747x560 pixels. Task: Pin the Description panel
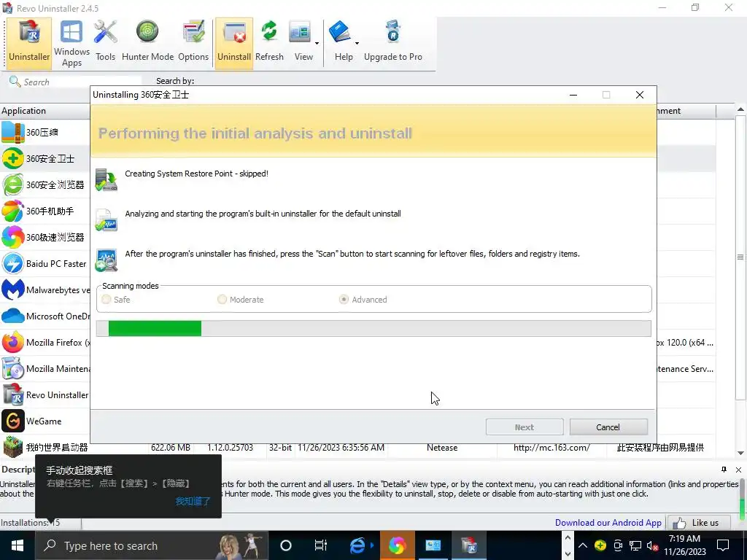[x=724, y=470]
